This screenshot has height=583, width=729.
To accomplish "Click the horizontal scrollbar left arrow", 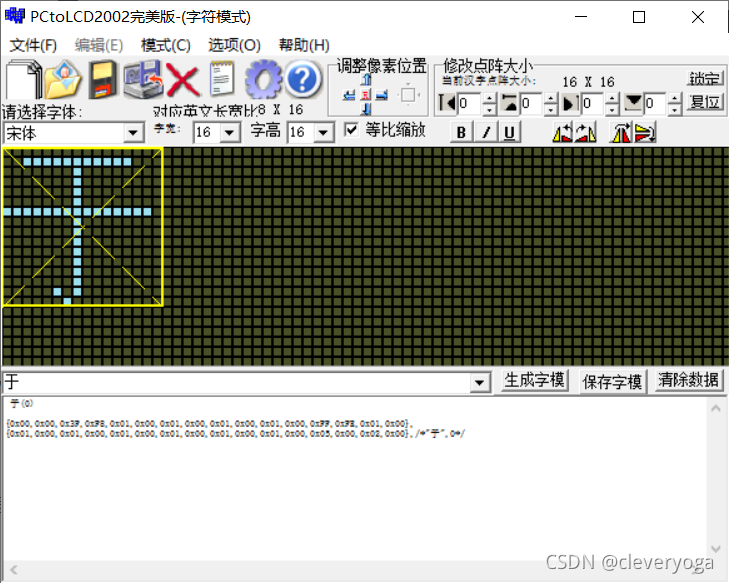I will (13, 570).
